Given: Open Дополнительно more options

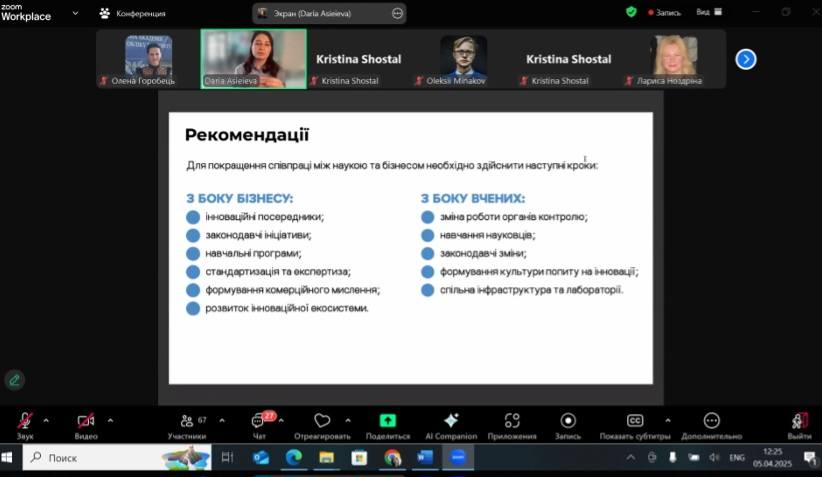Looking at the screenshot, I should (x=711, y=421).
